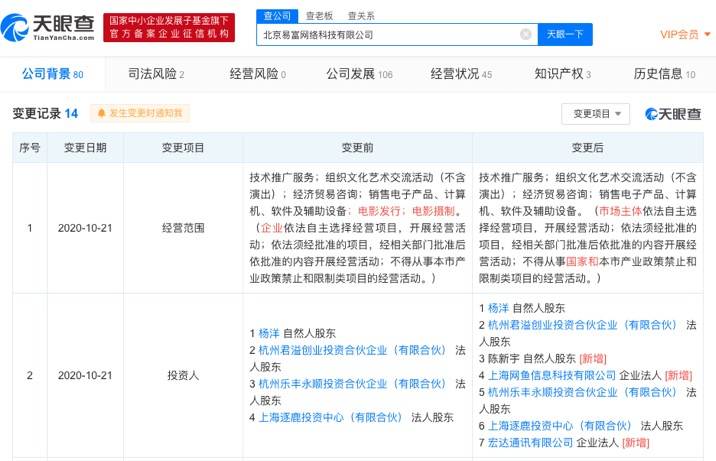Click the 天眼一下 search button
The image size is (716, 461).
coord(565,35)
